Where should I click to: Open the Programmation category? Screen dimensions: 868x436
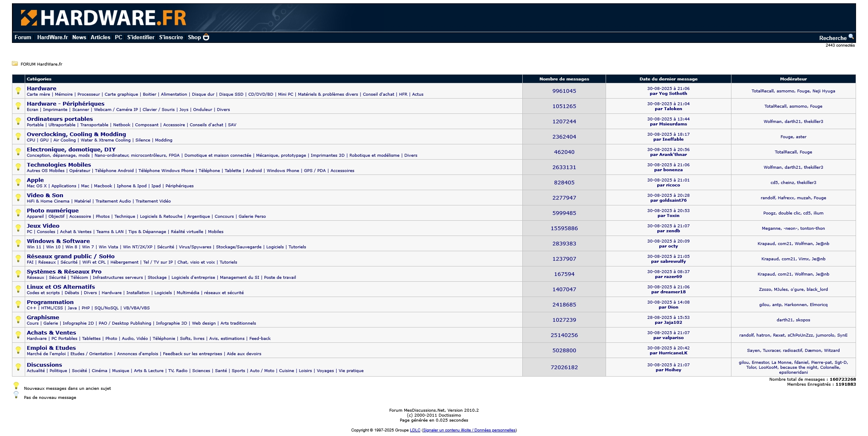(50, 302)
